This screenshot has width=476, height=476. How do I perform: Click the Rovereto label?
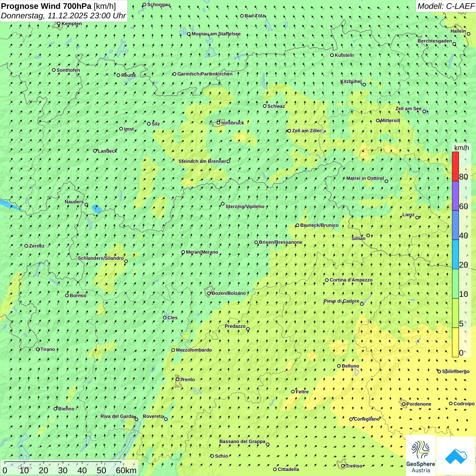tap(153, 417)
